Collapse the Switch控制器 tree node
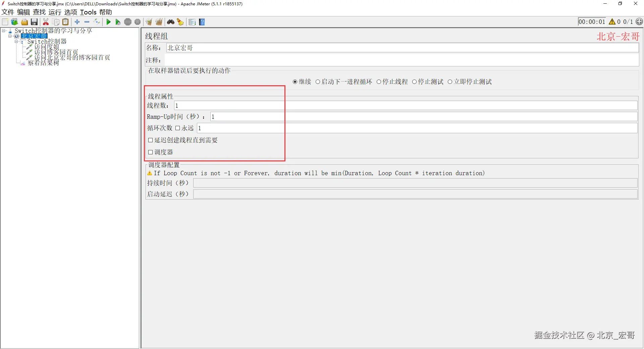644x349 pixels. click(x=16, y=42)
